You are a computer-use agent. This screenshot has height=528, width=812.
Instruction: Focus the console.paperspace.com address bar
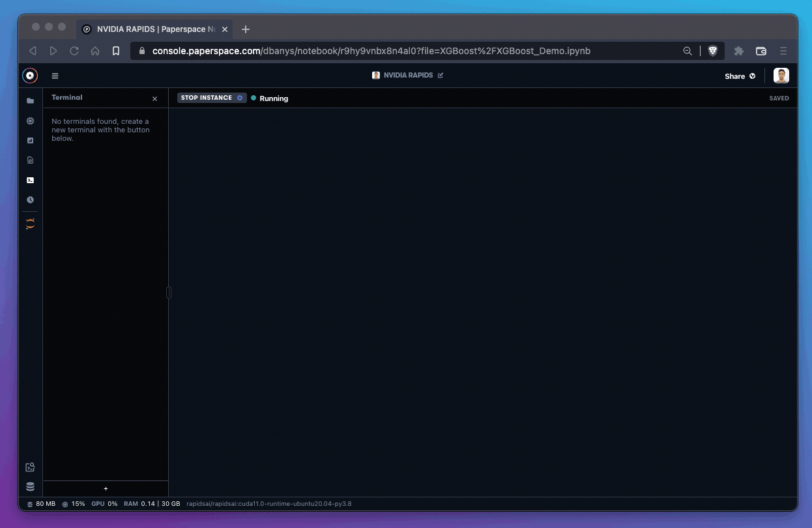coord(371,51)
